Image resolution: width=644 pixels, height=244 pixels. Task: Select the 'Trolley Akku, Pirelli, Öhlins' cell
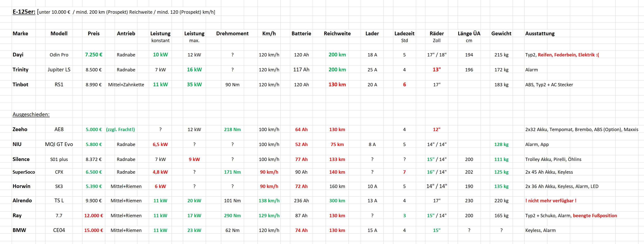[553, 159]
